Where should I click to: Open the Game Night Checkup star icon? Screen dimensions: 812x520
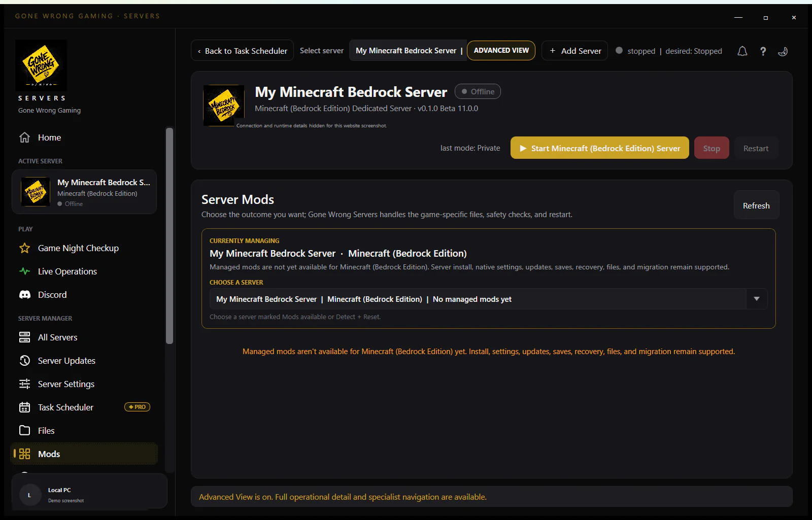click(24, 248)
